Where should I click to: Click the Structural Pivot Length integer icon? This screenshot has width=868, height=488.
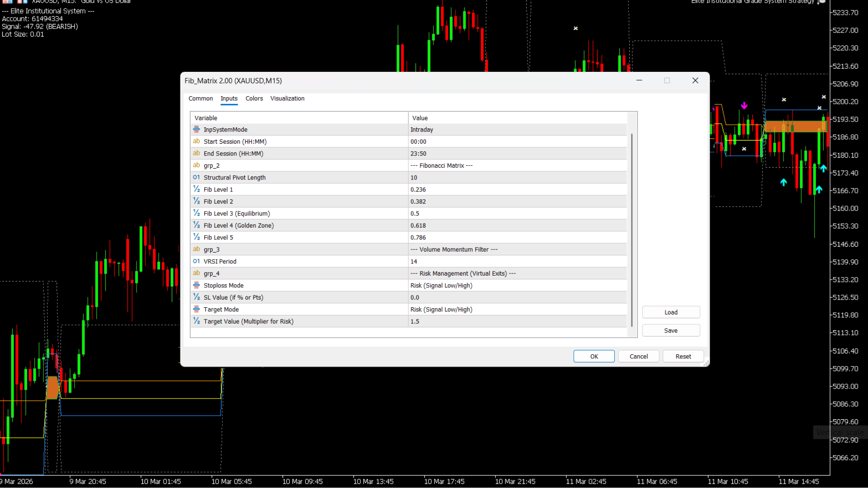196,177
